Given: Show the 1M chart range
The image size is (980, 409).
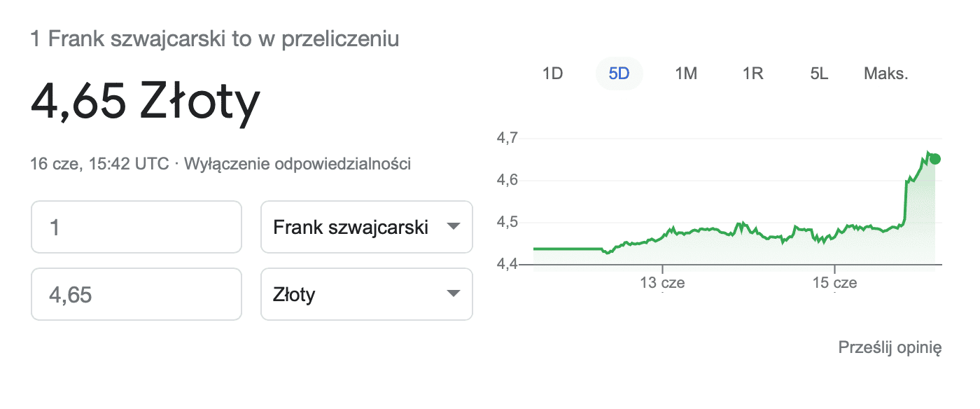Looking at the screenshot, I should pyautogui.click(x=686, y=74).
